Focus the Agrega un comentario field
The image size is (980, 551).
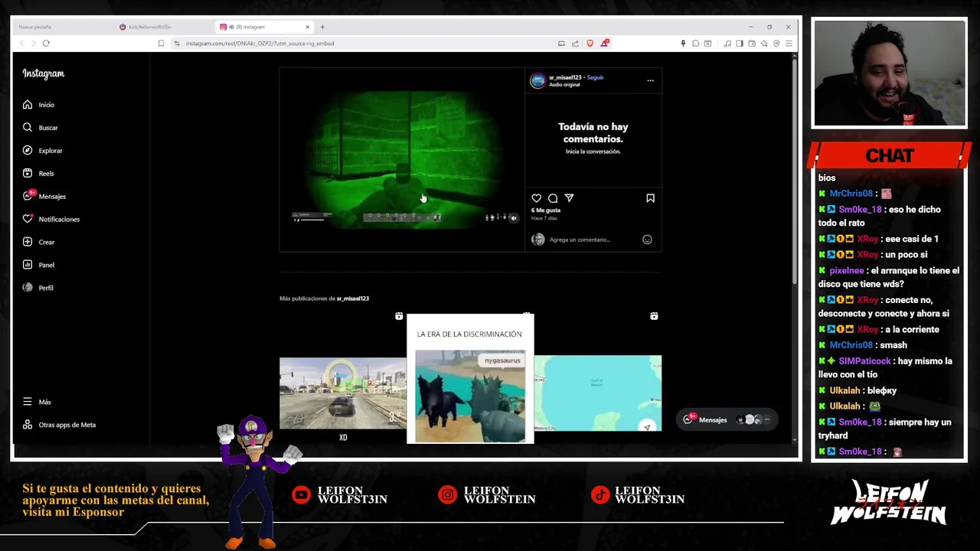580,240
